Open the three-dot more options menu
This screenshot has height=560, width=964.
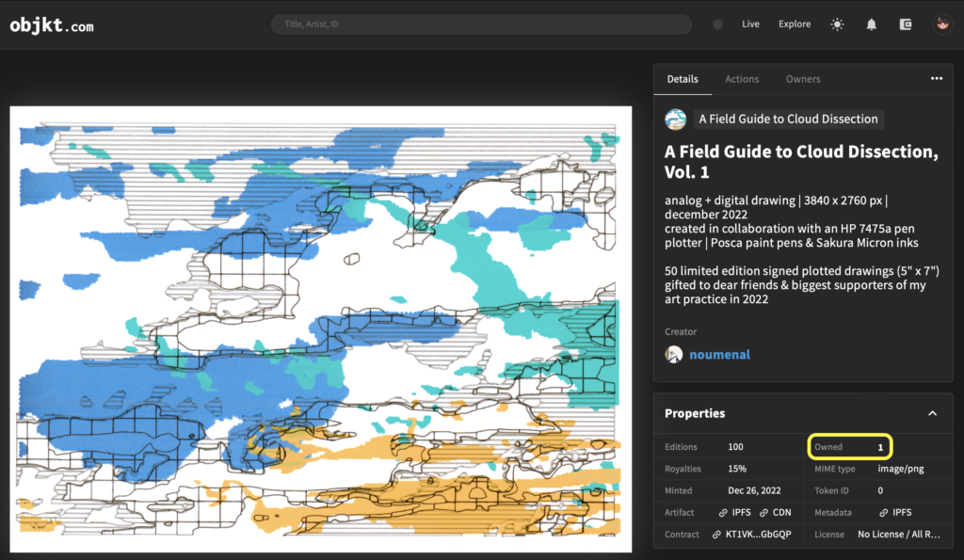point(937,79)
